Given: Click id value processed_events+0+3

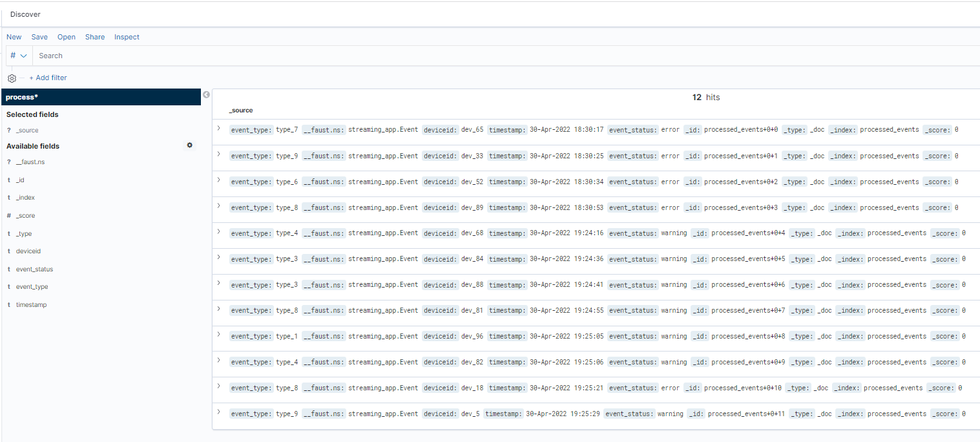Looking at the screenshot, I should click(741, 207).
